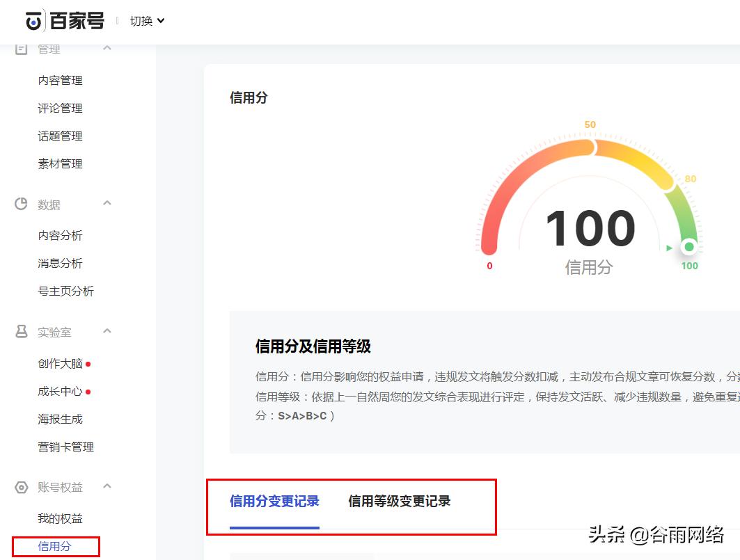Click the green pointer dot on the gauge
The image size is (740, 560).
coord(688,246)
